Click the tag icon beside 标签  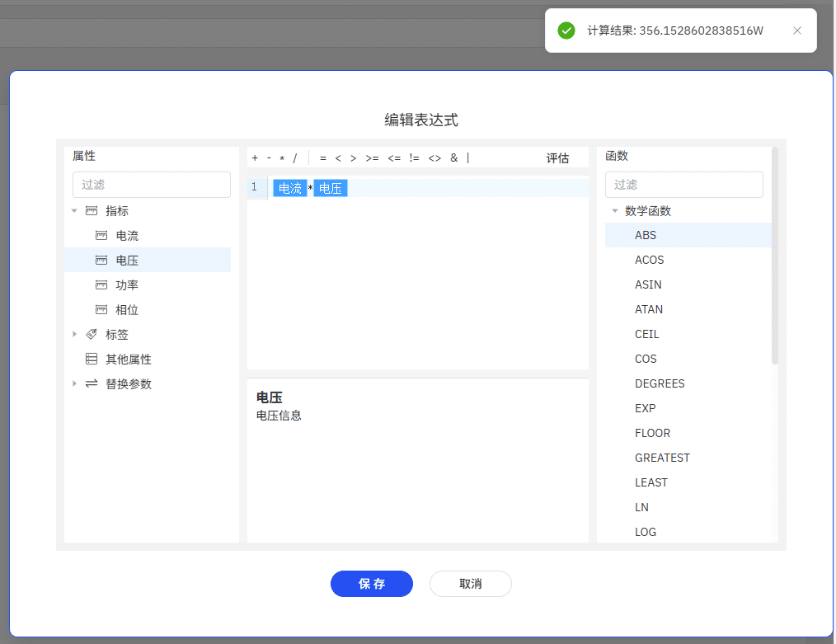pyautogui.click(x=91, y=333)
